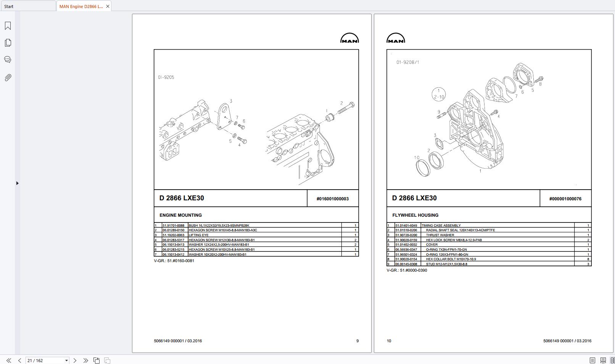Click the D 2866 LXE30 title on left page
This screenshot has width=615, height=364.
(x=182, y=198)
